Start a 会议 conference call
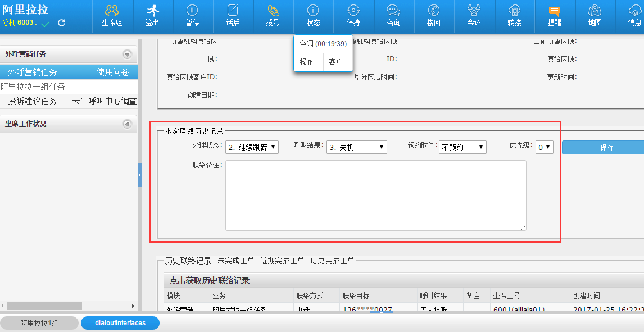The height and width of the screenshot is (332, 644). pos(474,16)
